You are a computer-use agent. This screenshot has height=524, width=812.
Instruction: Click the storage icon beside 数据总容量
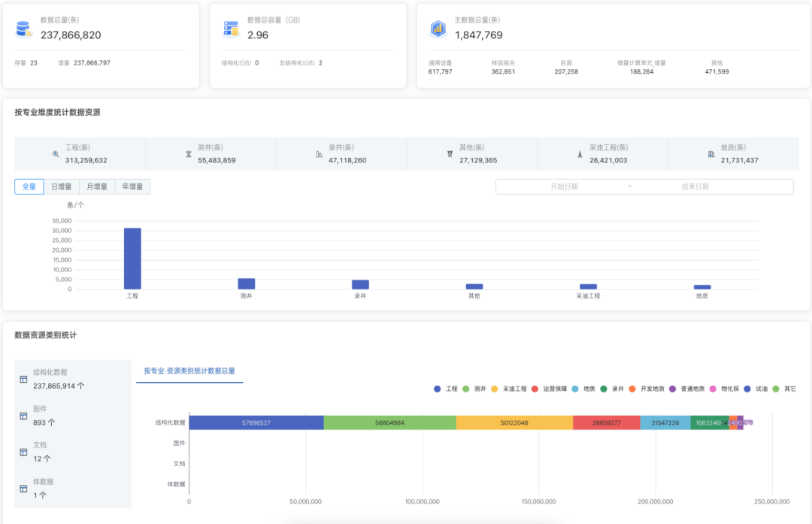coord(230,29)
